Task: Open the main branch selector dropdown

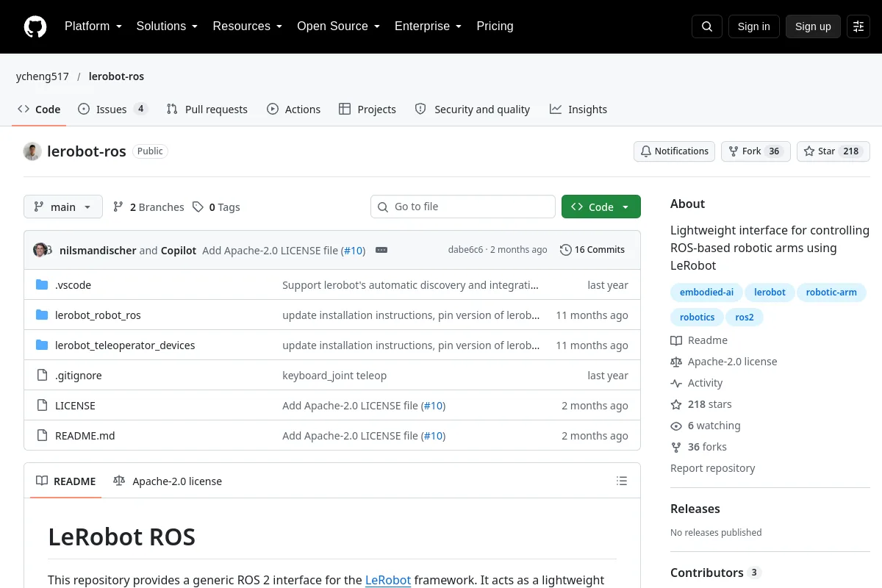Action: (x=63, y=207)
